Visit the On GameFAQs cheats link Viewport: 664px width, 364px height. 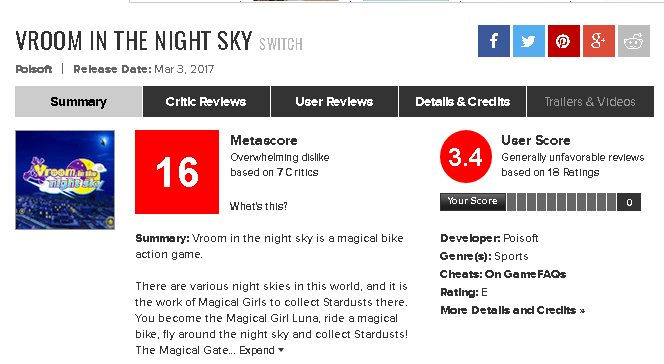[x=525, y=274]
